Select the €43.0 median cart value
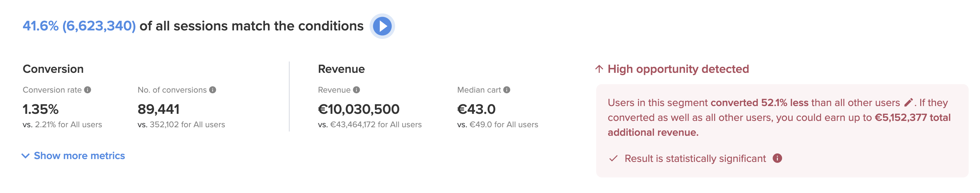 [x=476, y=110]
